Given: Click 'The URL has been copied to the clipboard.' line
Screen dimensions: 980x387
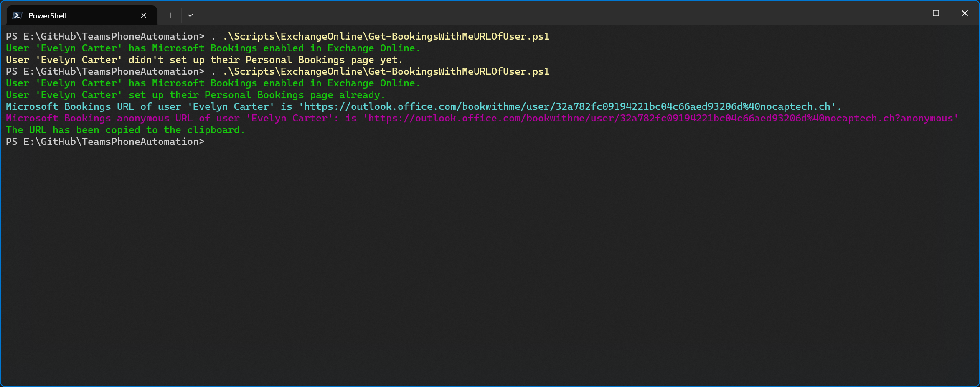Looking at the screenshot, I should pos(125,130).
